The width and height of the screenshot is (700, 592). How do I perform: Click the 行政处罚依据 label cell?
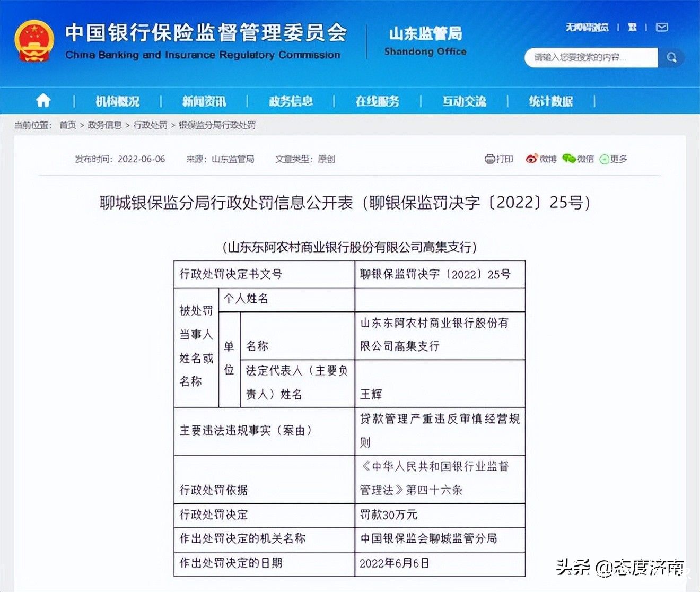click(x=264, y=480)
